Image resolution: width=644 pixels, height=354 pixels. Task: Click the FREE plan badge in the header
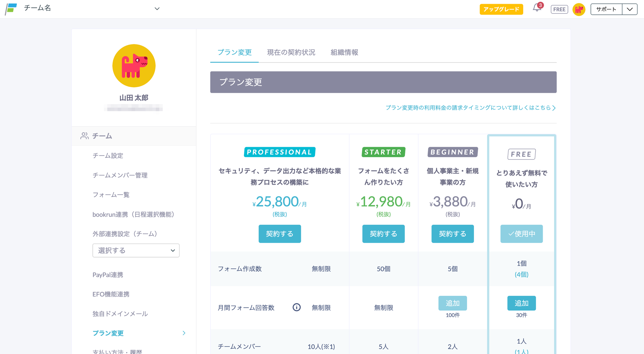point(559,9)
